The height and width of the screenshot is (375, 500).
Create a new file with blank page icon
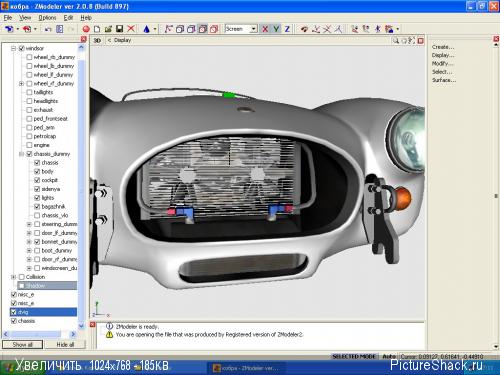click(x=97, y=29)
